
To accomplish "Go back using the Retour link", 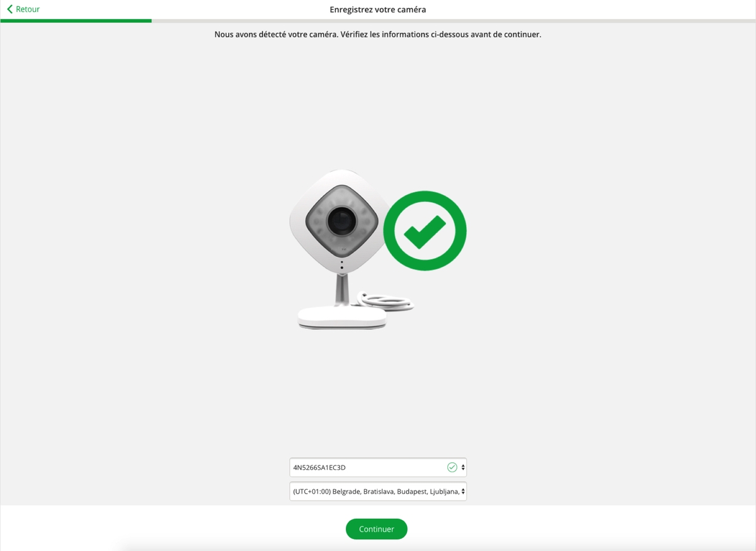I will [x=23, y=9].
